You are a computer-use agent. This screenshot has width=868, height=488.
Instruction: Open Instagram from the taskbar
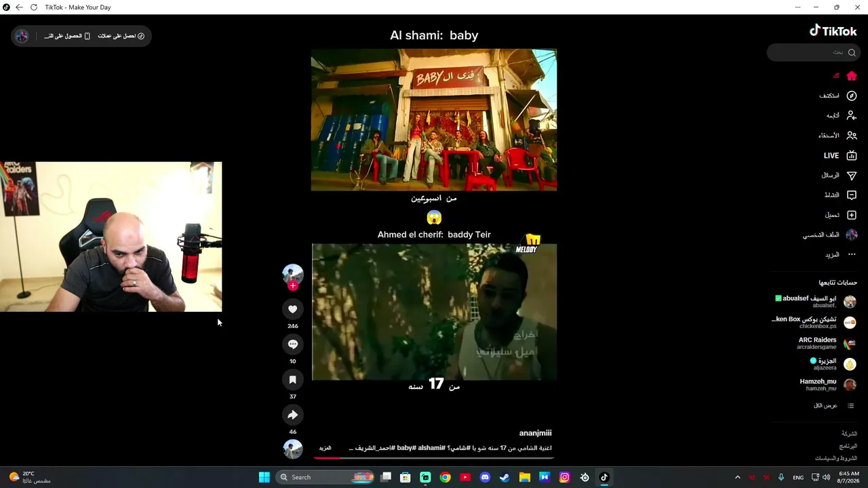[564, 477]
